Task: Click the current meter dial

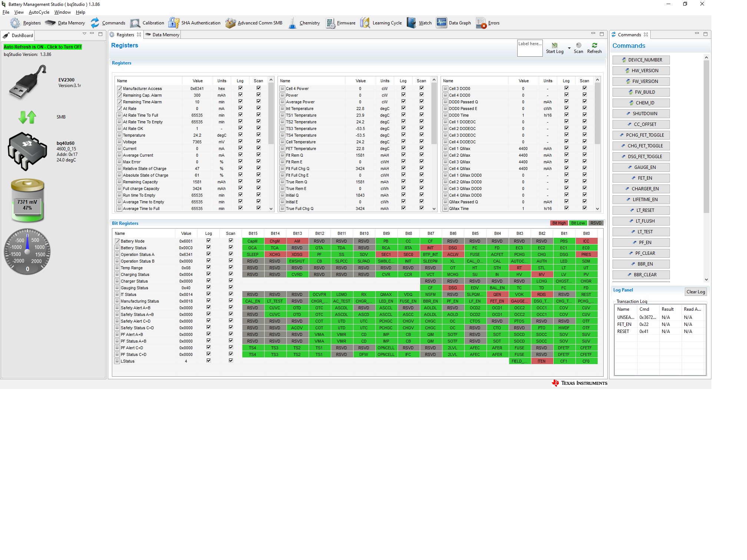Action: pos(27,252)
